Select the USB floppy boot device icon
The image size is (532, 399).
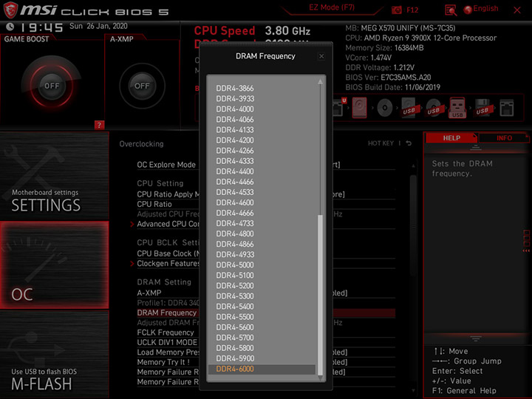coord(483,108)
